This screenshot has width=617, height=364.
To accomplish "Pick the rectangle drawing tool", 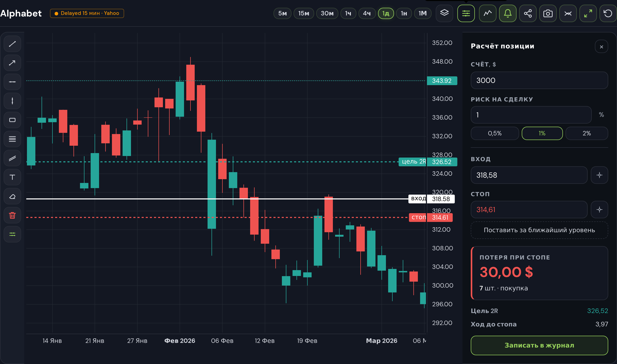I will click(12, 120).
